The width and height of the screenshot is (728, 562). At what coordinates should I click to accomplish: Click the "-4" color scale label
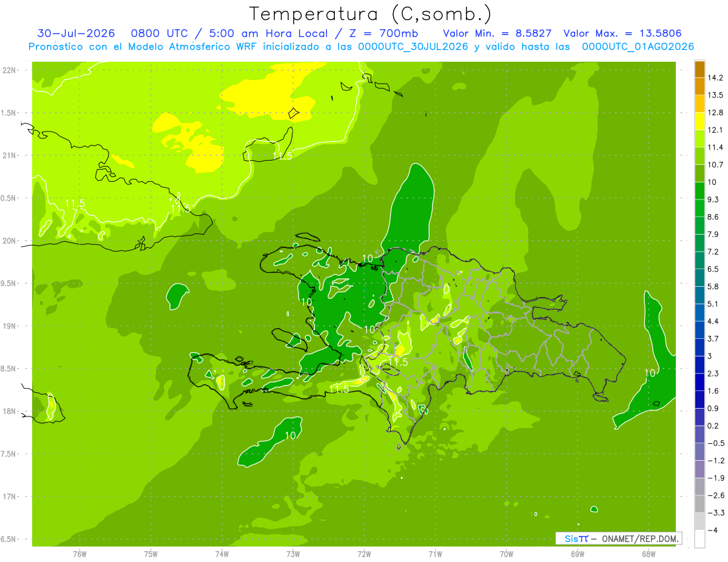(712, 530)
